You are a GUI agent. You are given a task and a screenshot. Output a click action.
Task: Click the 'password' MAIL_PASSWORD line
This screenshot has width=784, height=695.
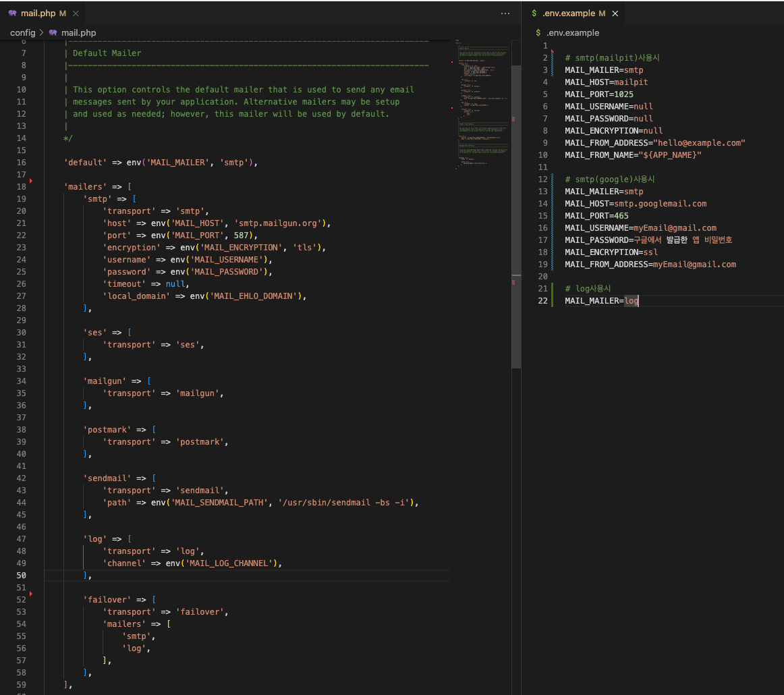tap(188, 272)
